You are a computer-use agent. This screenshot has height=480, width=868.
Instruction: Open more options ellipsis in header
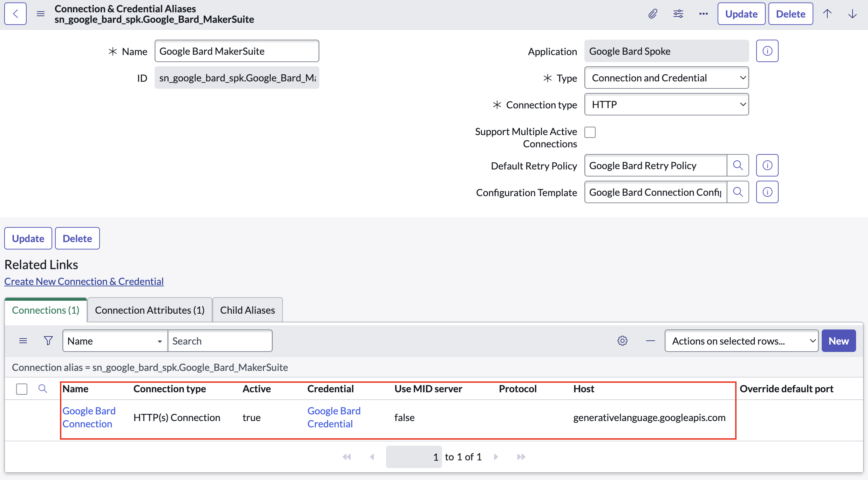[704, 14]
